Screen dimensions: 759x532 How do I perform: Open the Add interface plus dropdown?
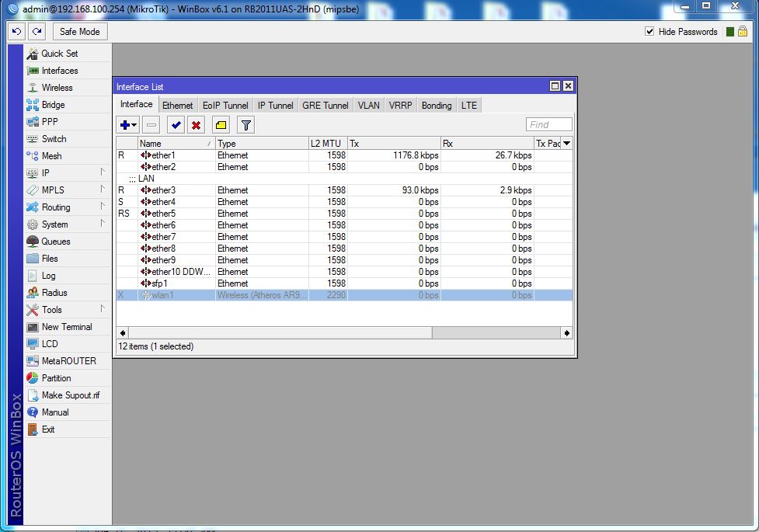tap(127, 125)
